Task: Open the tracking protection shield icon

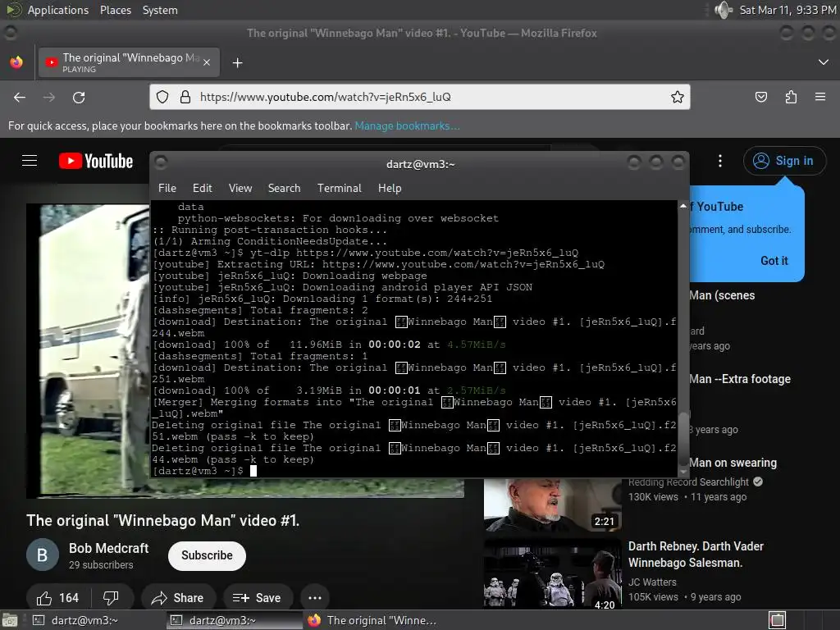Action: tap(162, 97)
